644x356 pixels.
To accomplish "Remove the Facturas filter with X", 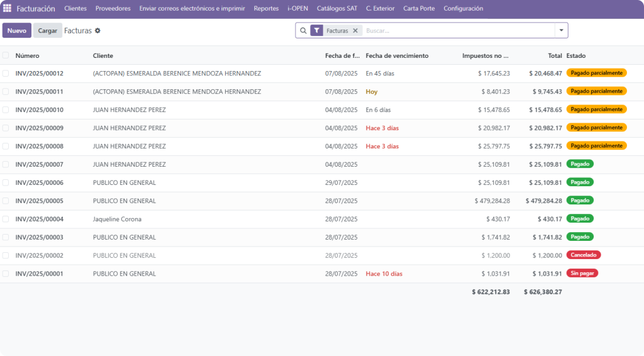I will 355,30.
